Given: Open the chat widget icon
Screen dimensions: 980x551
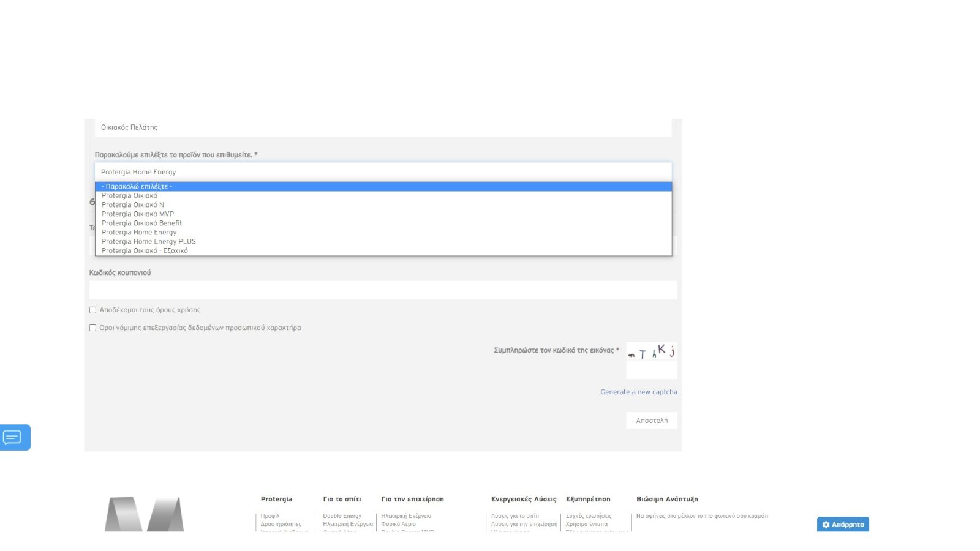Looking at the screenshot, I should coord(15,438).
